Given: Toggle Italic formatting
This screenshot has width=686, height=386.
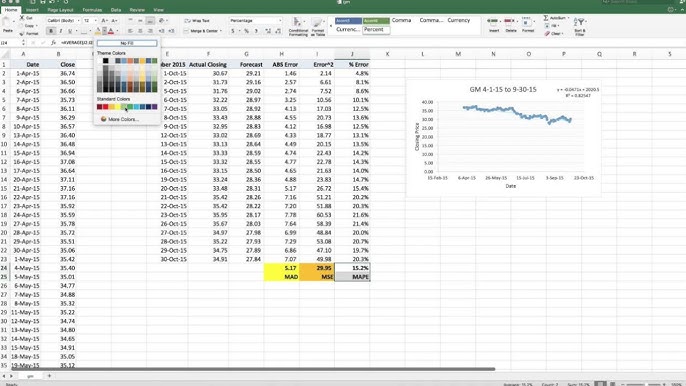Looking at the screenshot, I should (x=60, y=31).
